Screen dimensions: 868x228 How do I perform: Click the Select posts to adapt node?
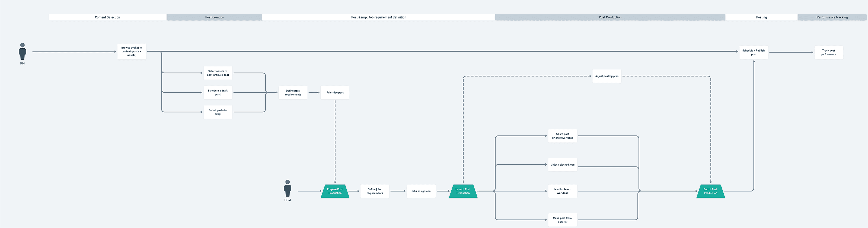click(x=218, y=112)
